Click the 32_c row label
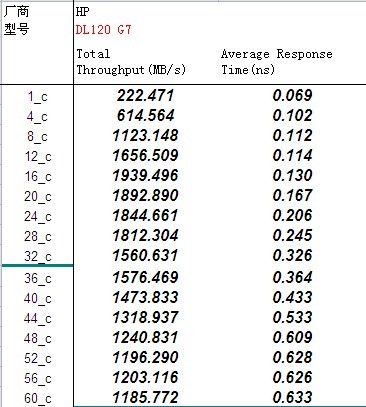The width and height of the screenshot is (366, 407). 38,256
